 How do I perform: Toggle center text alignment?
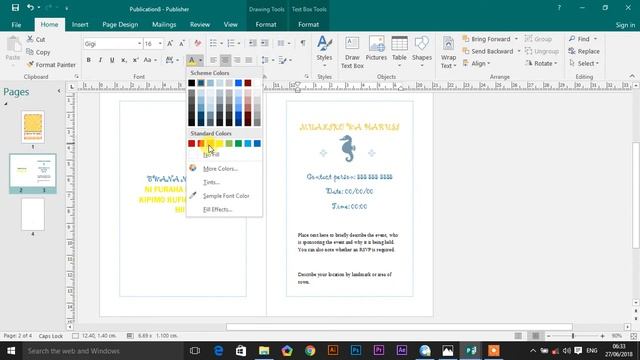pyautogui.click(x=225, y=60)
